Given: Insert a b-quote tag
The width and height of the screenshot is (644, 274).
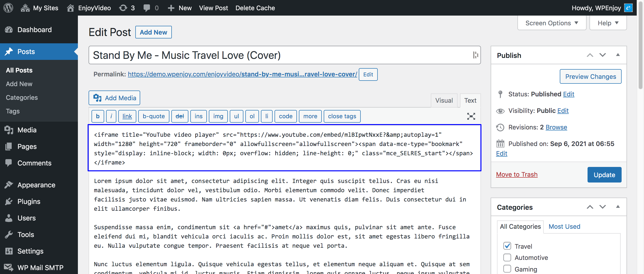Looking at the screenshot, I should coord(154,116).
